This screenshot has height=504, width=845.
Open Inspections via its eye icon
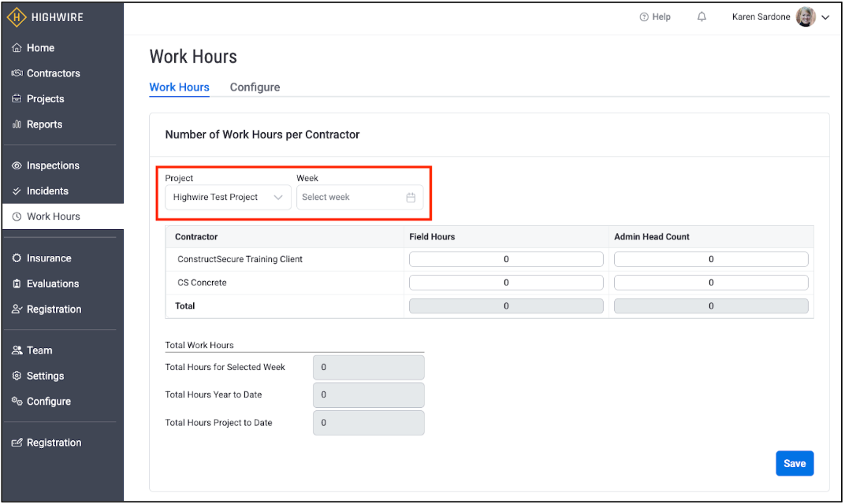click(x=17, y=166)
